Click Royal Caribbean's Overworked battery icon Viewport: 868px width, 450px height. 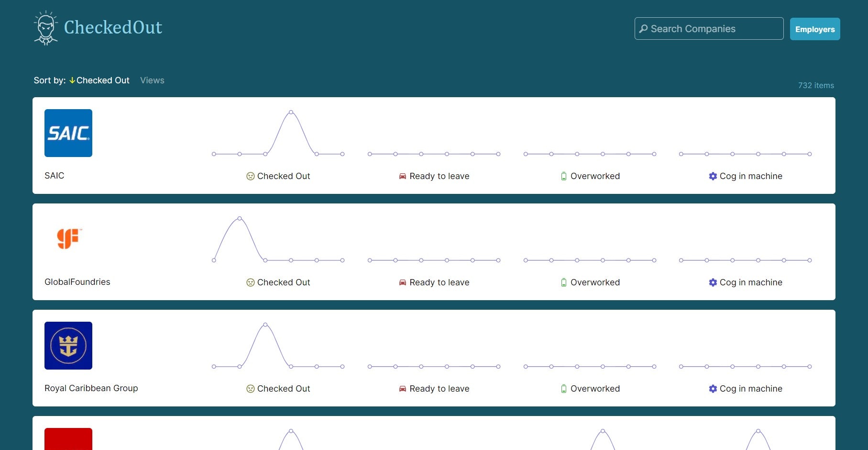(x=564, y=389)
